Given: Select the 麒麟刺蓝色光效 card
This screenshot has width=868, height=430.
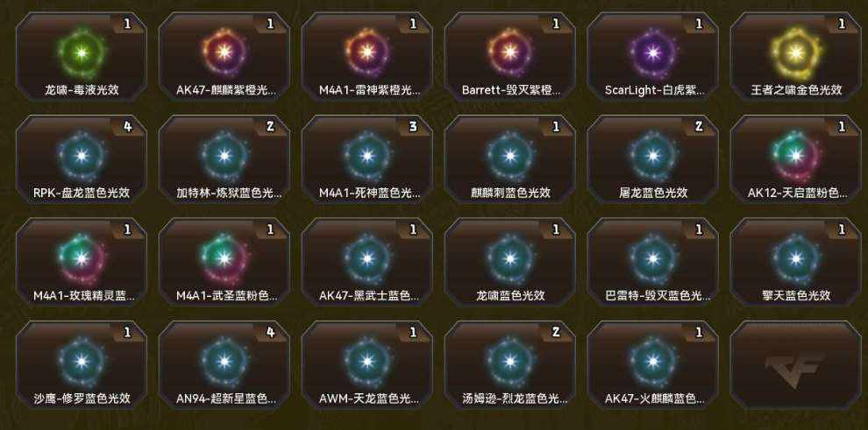Looking at the screenshot, I should pos(509,159).
